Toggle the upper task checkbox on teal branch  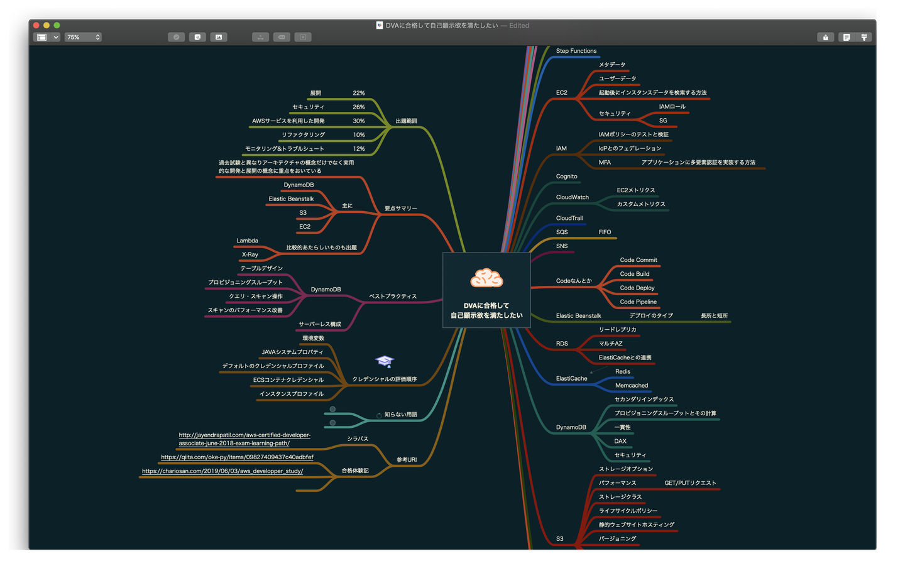332,410
